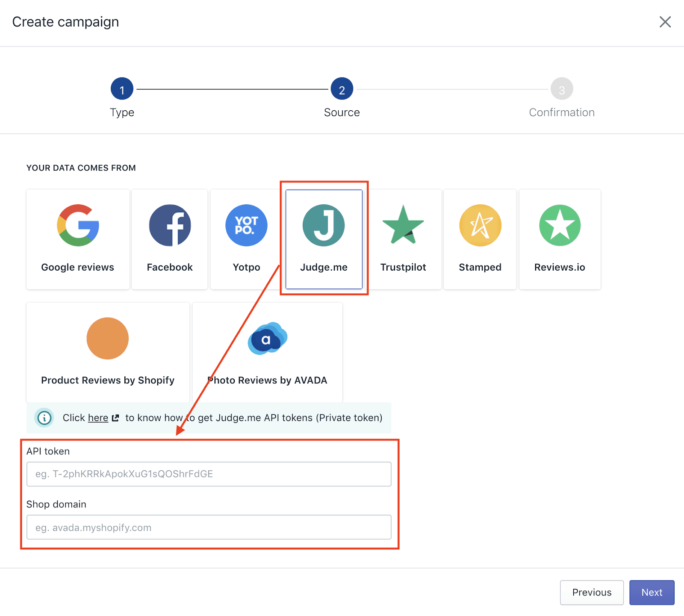Click 'YOUR DATA COMES FROM' heading
Image resolution: width=684 pixels, height=616 pixels.
[x=81, y=168]
